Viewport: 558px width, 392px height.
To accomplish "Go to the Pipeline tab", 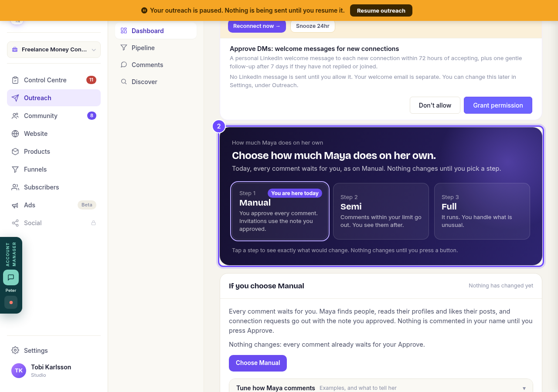I will pyautogui.click(x=156, y=48).
